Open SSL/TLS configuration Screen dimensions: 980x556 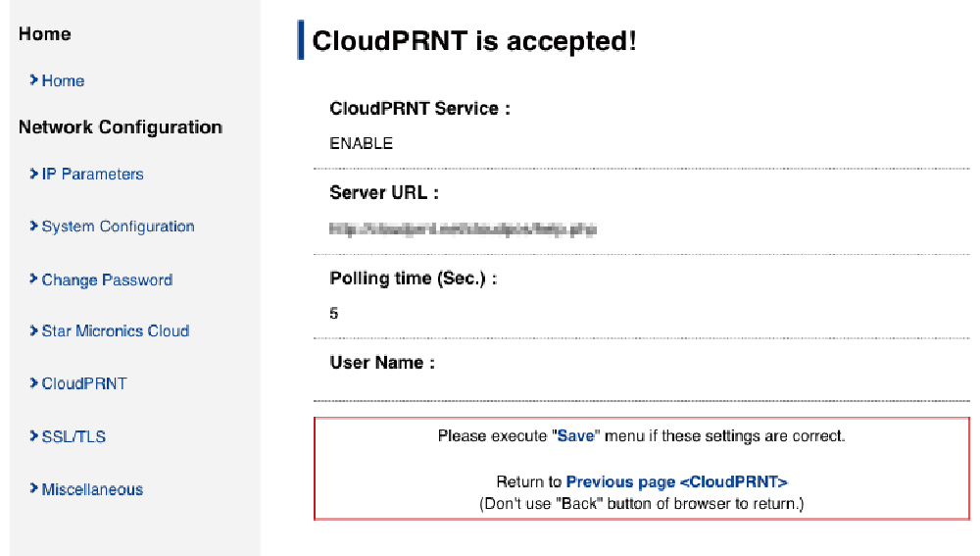(73, 436)
